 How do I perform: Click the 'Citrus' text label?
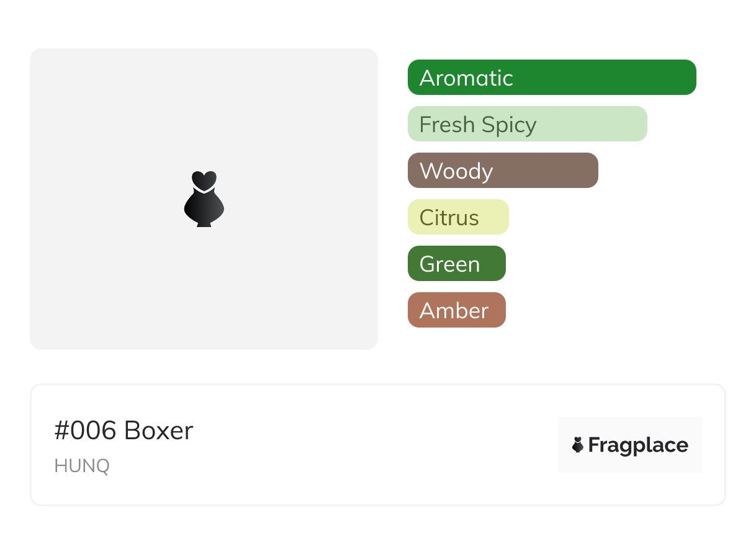[x=449, y=218]
